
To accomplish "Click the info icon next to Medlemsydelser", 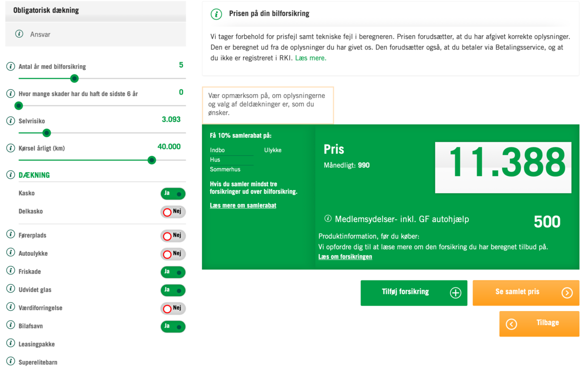I will tap(328, 218).
